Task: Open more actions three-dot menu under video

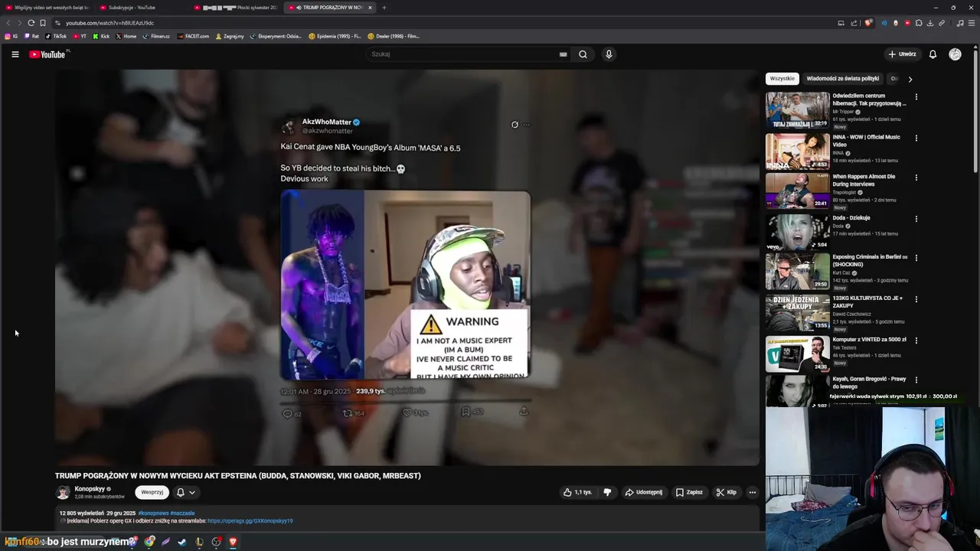Action: (x=753, y=492)
